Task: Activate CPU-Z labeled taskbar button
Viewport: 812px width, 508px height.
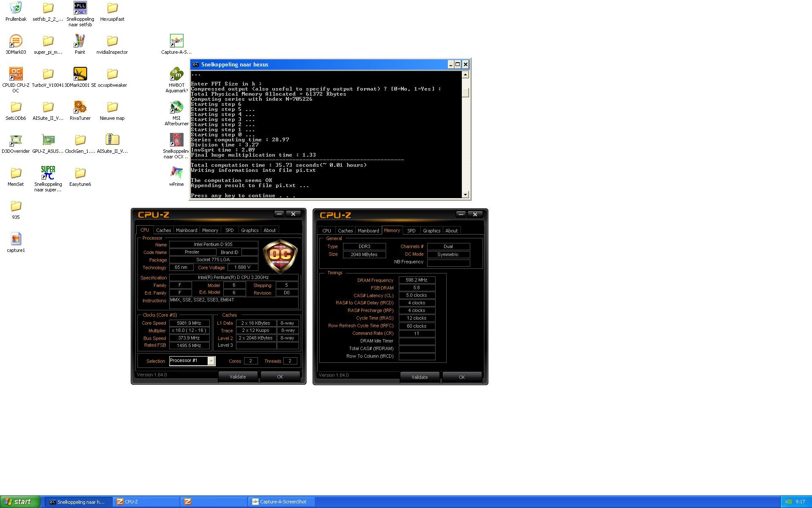Action: 146,502
